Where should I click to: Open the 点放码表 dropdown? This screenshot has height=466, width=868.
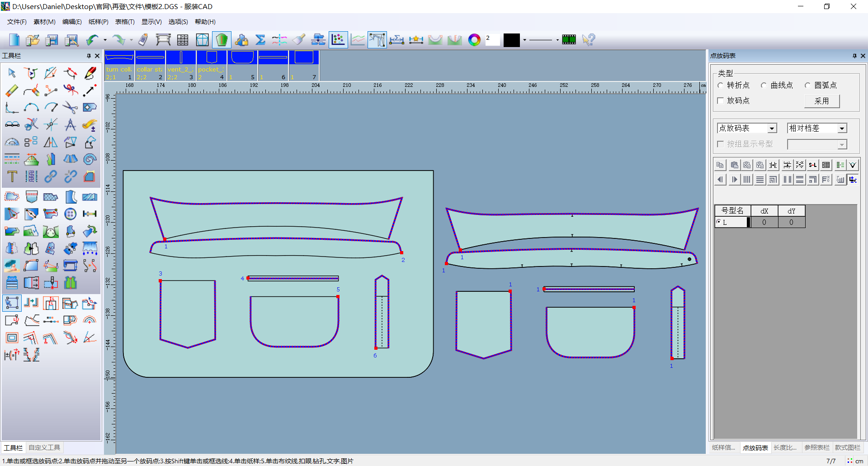pyautogui.click(x=772, y=128)
